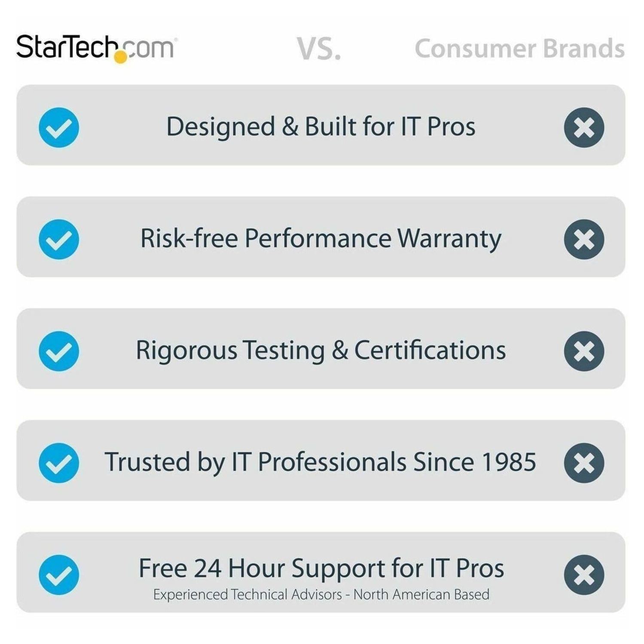Click the yellow dot in StarTech logo
Screen dimensions: 644x644
(121, 57)
